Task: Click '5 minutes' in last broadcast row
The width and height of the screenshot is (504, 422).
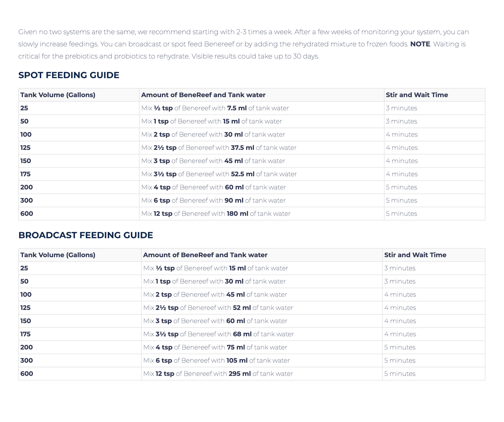Action: [400, 374]
